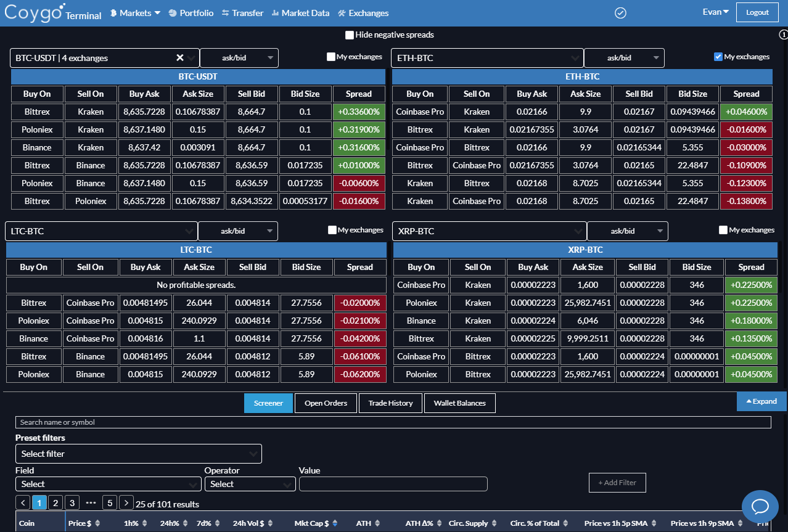Open the Markets menu
The width and height of the screenshot is (788, 532).
[135, 13]
